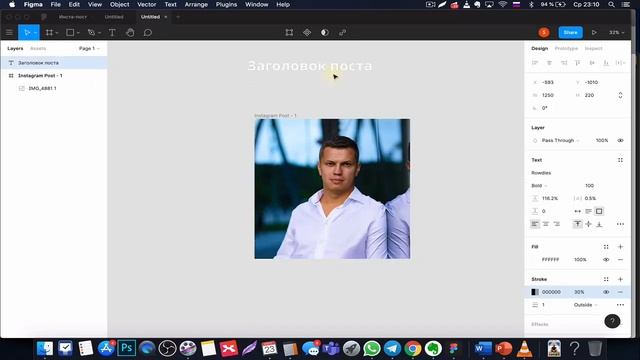
Task: Select the Move tool
Action: coord(27,32)
